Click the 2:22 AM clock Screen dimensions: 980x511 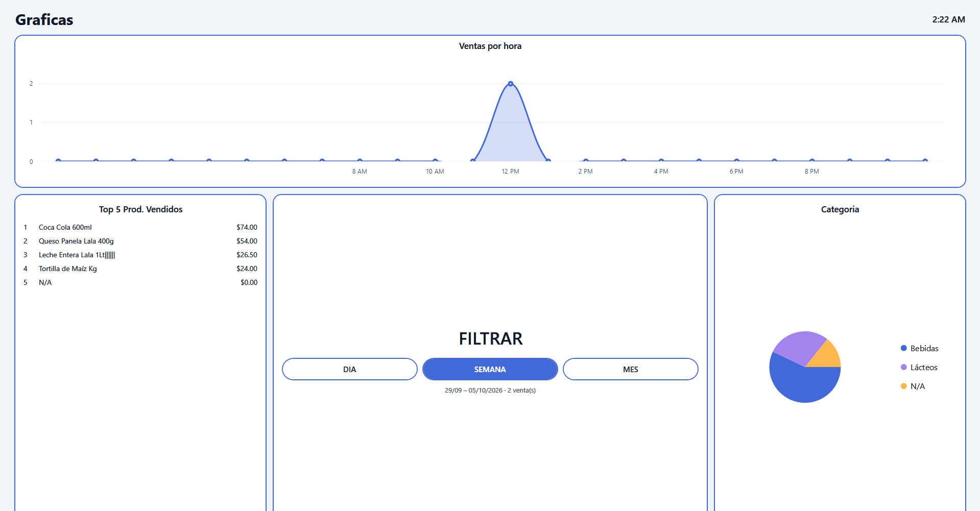(x=948, y=19)
